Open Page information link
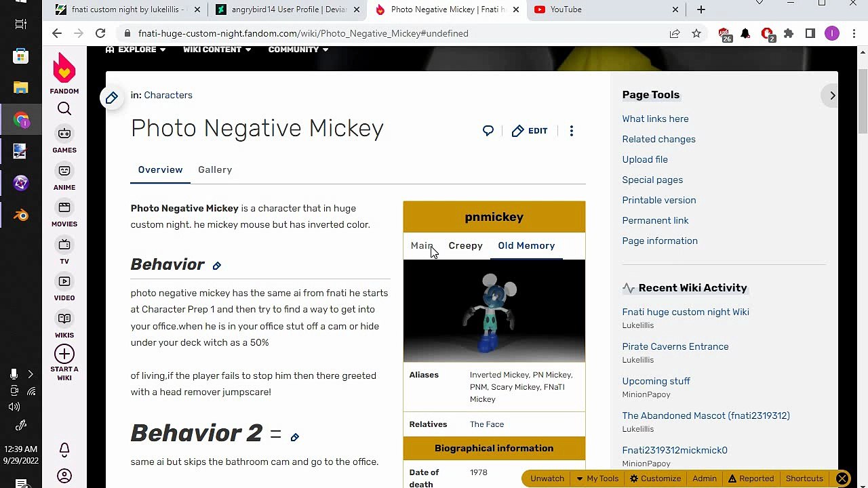The width and height of the screenshot is (868, 488). 660,241
